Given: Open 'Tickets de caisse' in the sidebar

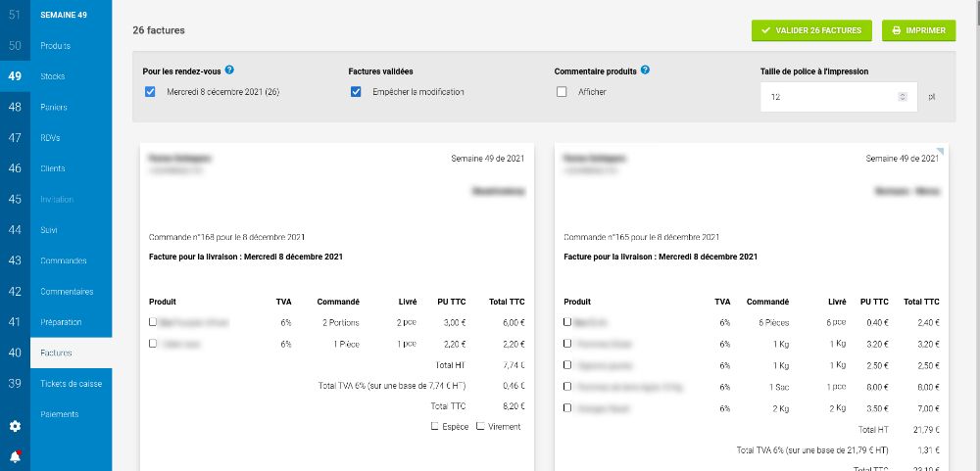Looking at the screenshot, I should point(71,383).
